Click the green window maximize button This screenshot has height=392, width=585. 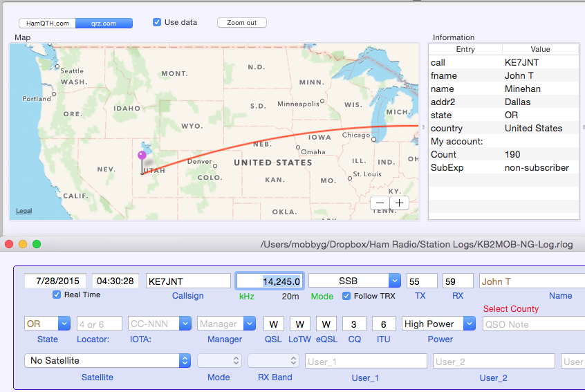coord(37,244)
